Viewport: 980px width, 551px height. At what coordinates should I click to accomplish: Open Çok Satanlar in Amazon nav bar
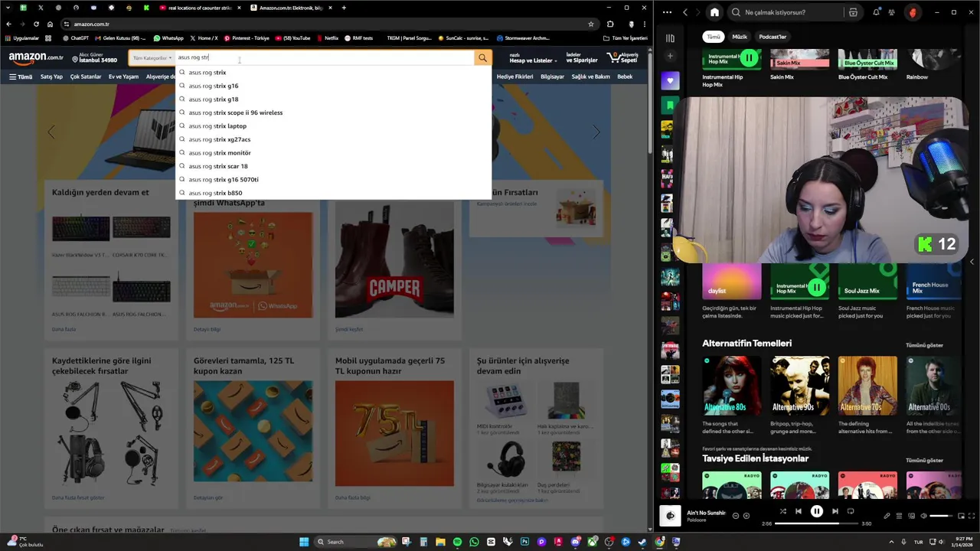86,77
